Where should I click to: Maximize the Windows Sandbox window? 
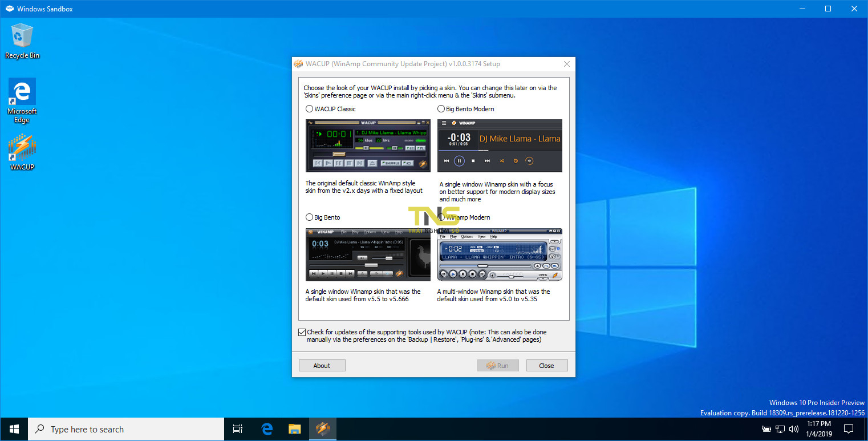828,9
